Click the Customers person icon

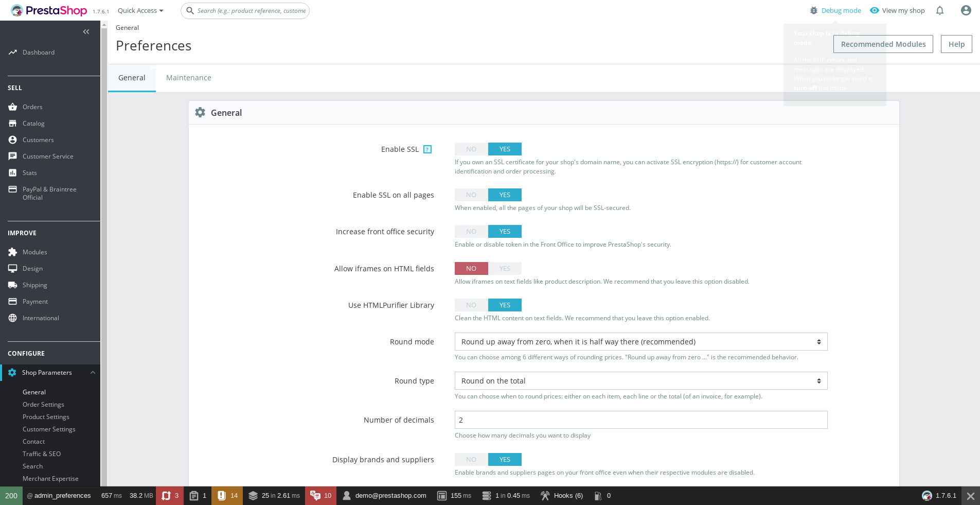13,140
